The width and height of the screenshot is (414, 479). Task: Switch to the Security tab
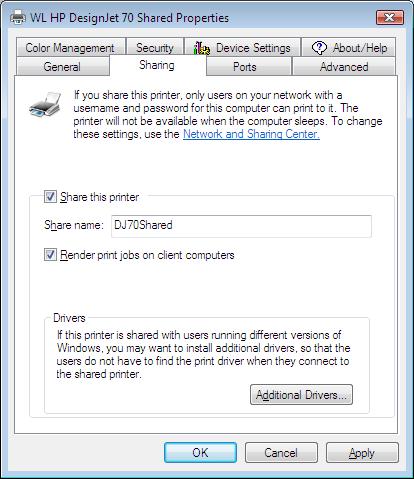(x=155, y=47)
